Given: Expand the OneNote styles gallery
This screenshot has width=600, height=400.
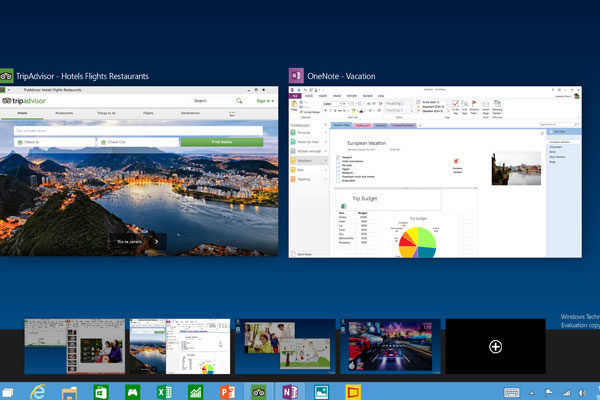Looking at the screenshot, I should point(412,111).
